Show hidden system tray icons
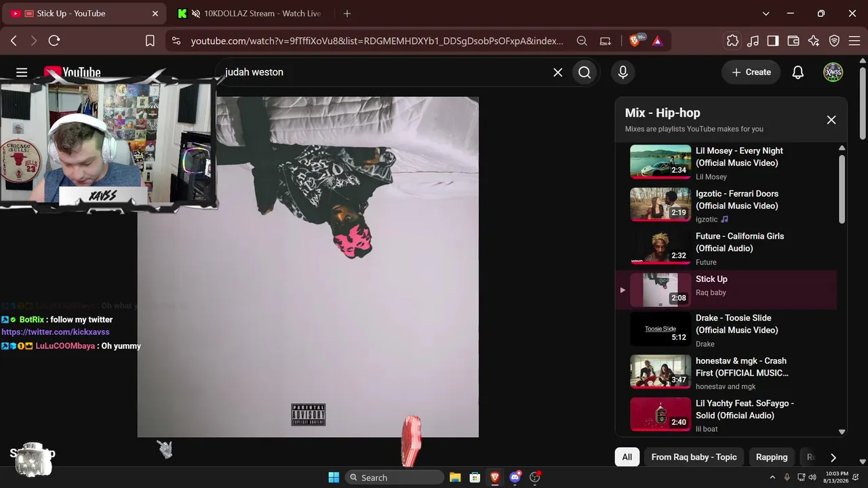 point(772,477)
